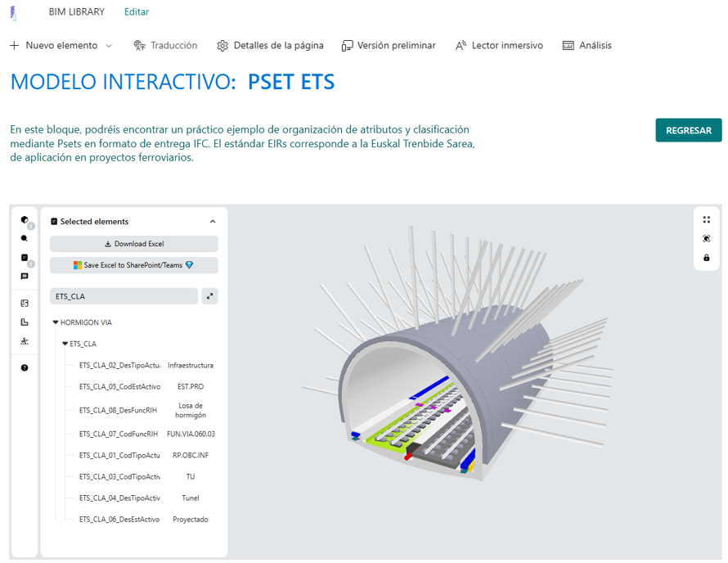Click the REGRESAR button

coord(688,130)
